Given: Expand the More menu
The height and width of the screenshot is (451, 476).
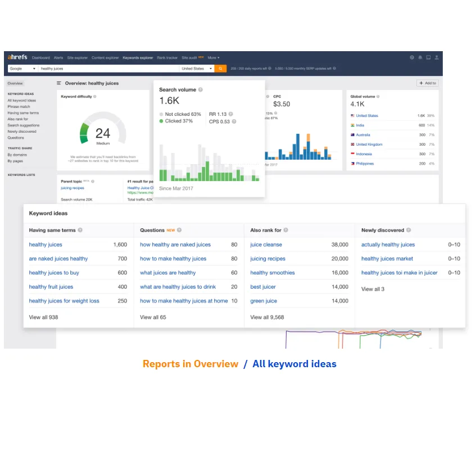Looking at the screenshot, I should (x=214, y=58).
